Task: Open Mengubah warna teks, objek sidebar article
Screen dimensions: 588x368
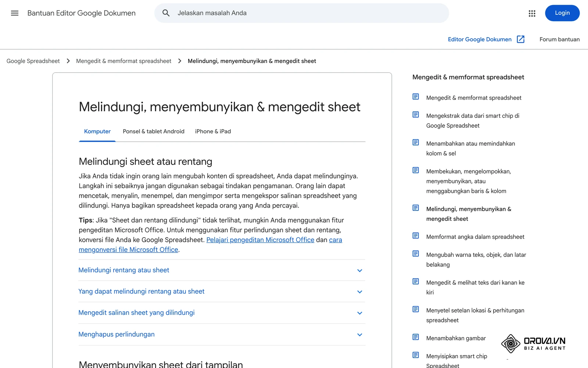Action: tap(476, 259)
